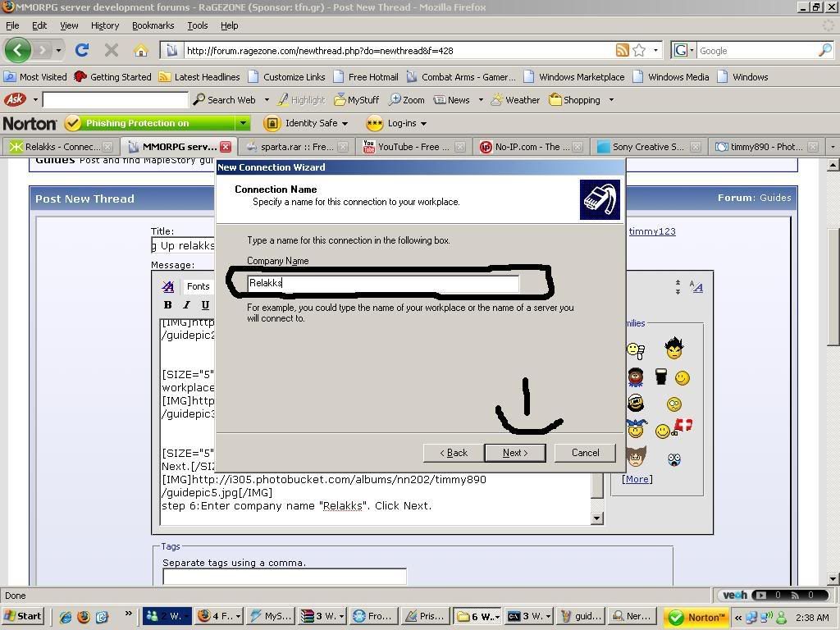This screenshot has width=840, height=630.
Task: Click the Google search magnifier icon
Action: (x=825, y=50)
